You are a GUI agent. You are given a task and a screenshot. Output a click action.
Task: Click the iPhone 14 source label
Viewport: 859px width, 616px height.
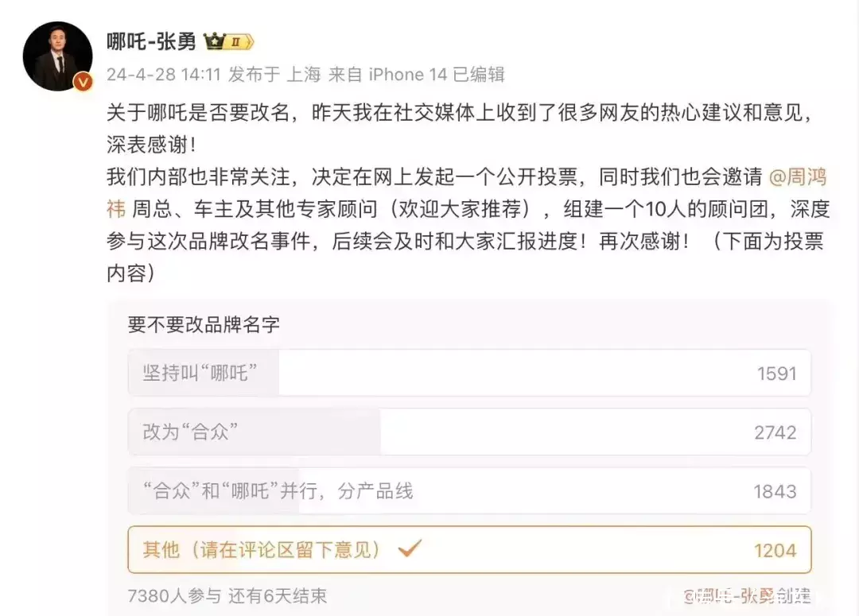coord(408,75)
